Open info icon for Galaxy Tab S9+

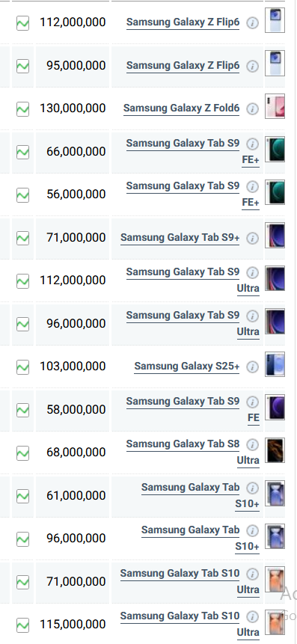click(x=253, y=238)
